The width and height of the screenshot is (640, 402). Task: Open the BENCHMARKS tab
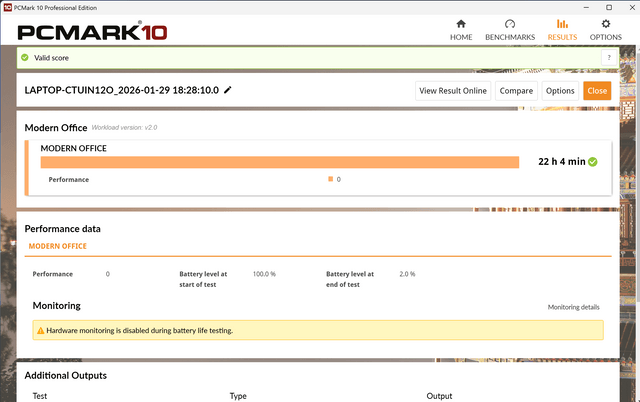[x=510, y=30]
